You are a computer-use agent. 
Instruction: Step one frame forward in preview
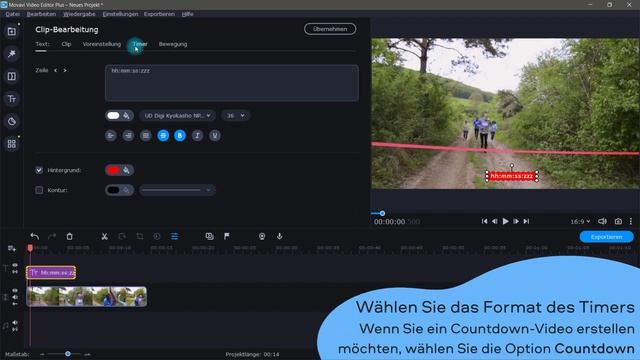point(516,221)
